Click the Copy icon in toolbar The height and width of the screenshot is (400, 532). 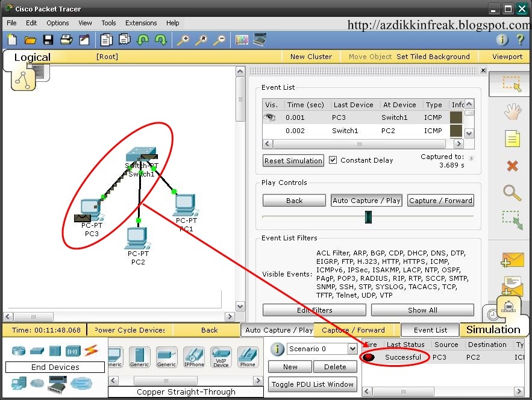coord(107,40)
